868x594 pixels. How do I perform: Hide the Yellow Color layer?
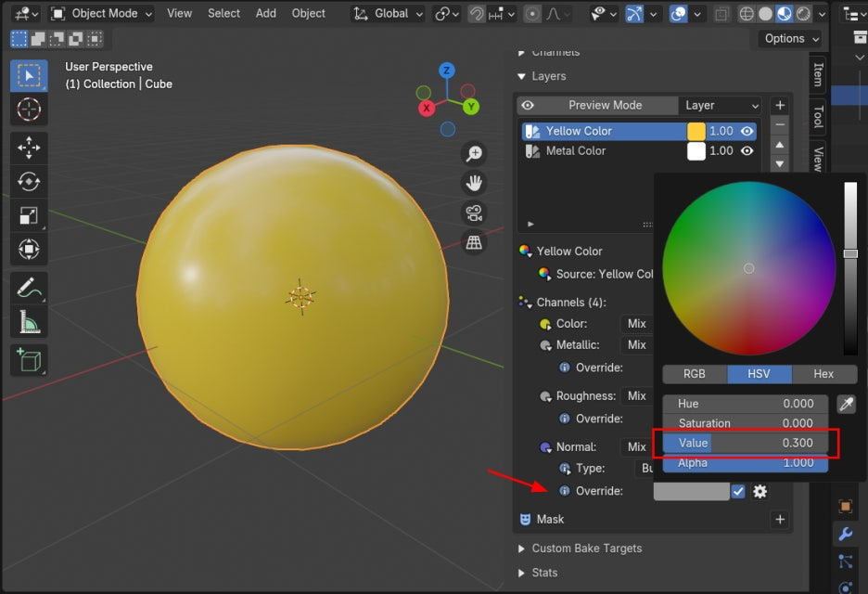click(x=747, y=131)
